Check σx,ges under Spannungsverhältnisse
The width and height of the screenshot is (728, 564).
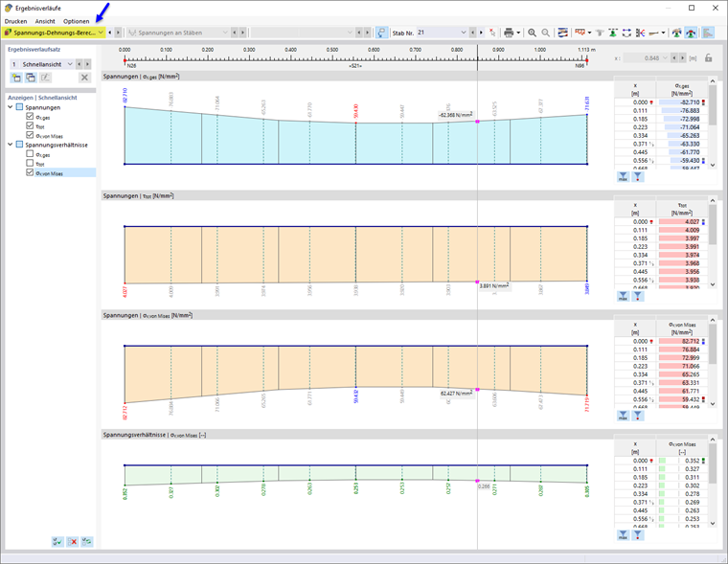30,153
